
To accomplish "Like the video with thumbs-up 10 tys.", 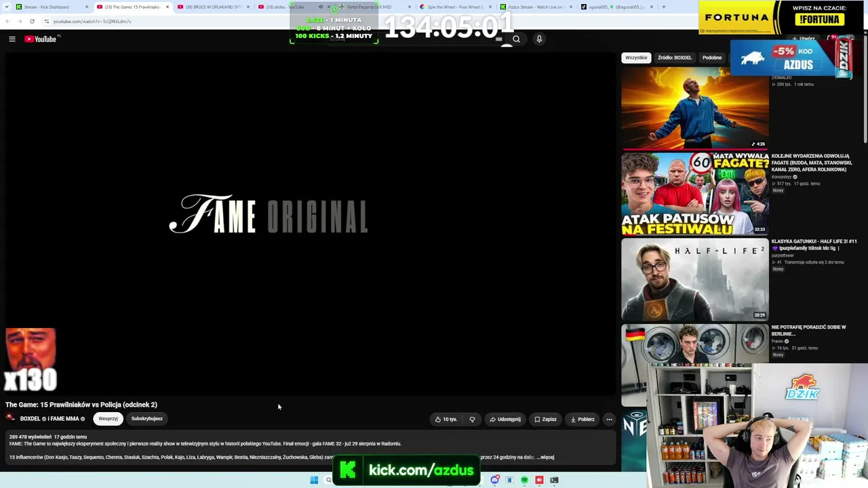I will click(446, 419).
